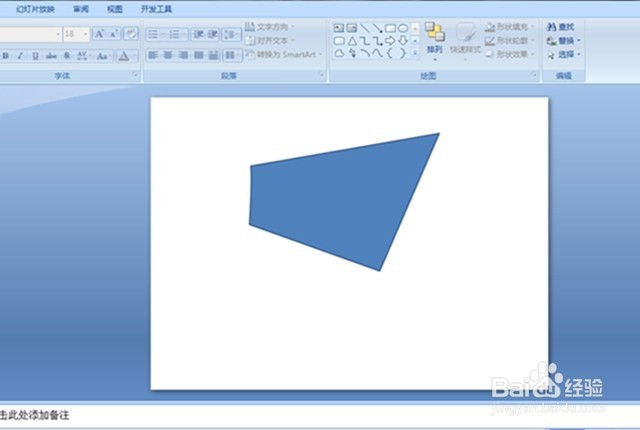
Task: Increase the list indent level
Action: click(x=212, y=34)
